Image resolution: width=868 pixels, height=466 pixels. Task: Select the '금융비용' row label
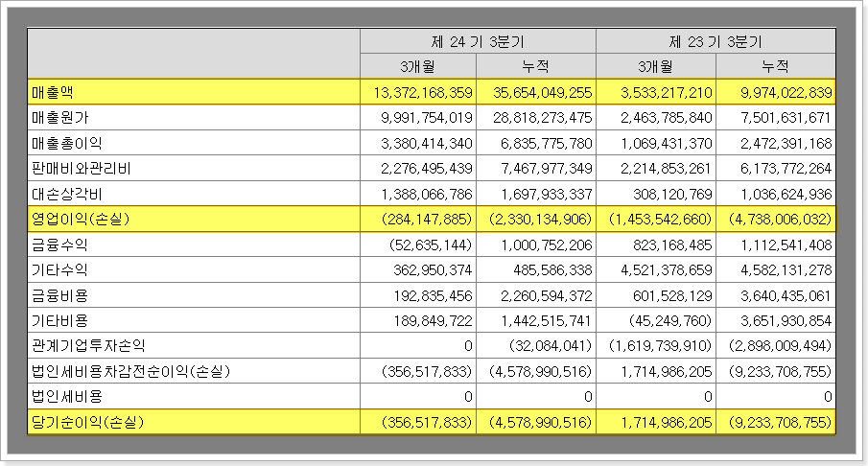[59, 295]
